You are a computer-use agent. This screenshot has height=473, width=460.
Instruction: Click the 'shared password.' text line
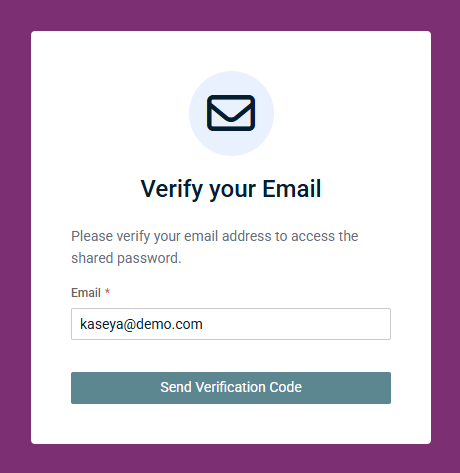click(126, 258)
